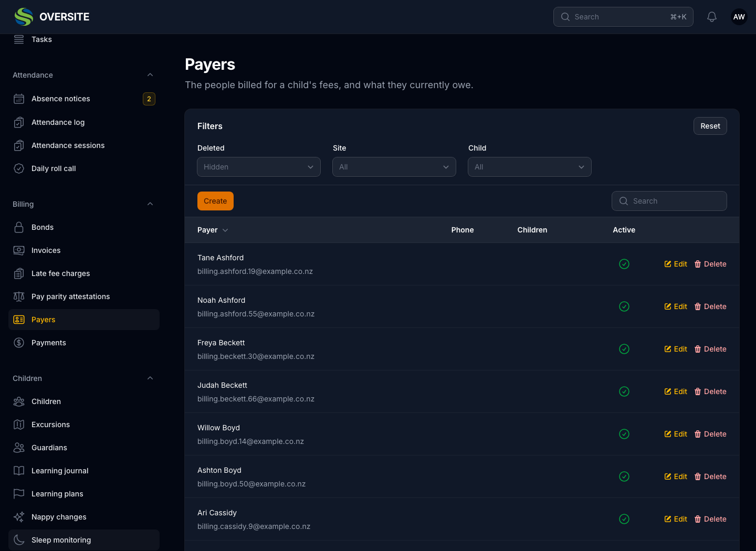756x551 pixels.
Task: Open the AW user avatar menu
Action: pyautogui.click(x=739, y=17)
